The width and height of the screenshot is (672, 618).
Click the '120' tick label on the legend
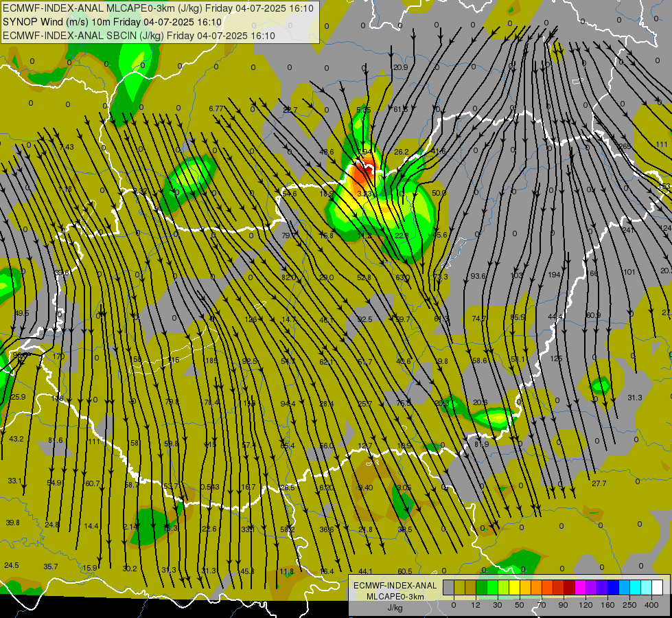[586, 605]
